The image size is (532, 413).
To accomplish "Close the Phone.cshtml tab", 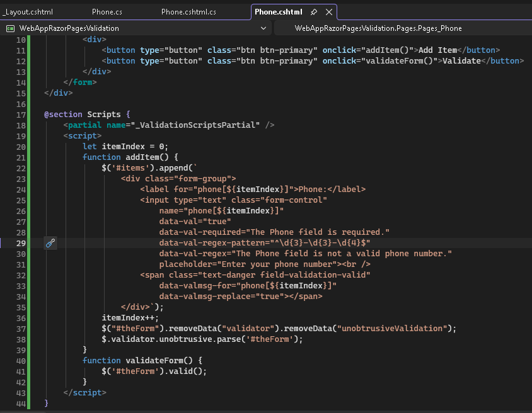I will click(x=329, y=12).
